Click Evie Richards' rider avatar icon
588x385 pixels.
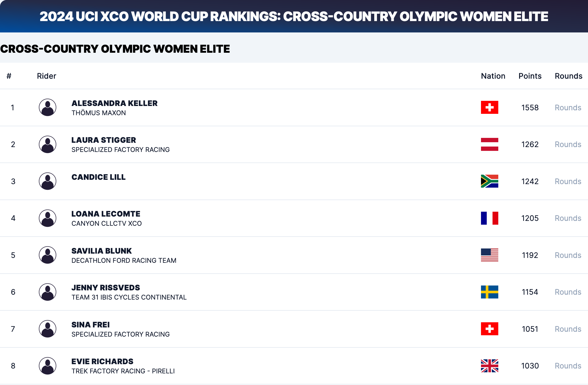point(48,366)
